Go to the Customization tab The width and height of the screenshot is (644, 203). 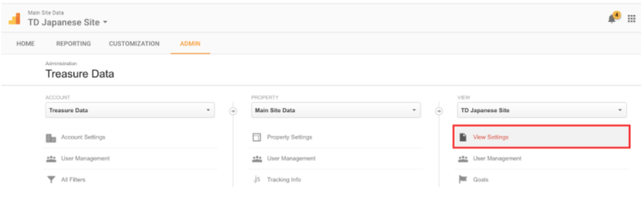pyautogui.click(x=134, y=44)
